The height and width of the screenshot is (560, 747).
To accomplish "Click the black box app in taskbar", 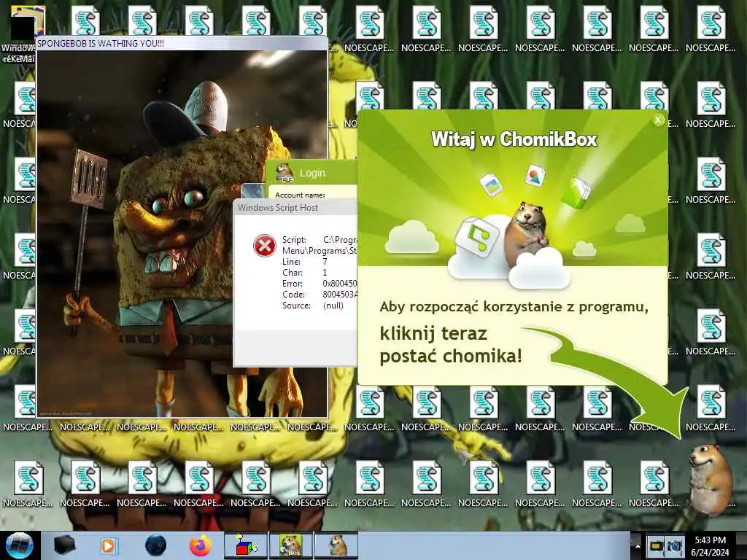I will [64, 545].
